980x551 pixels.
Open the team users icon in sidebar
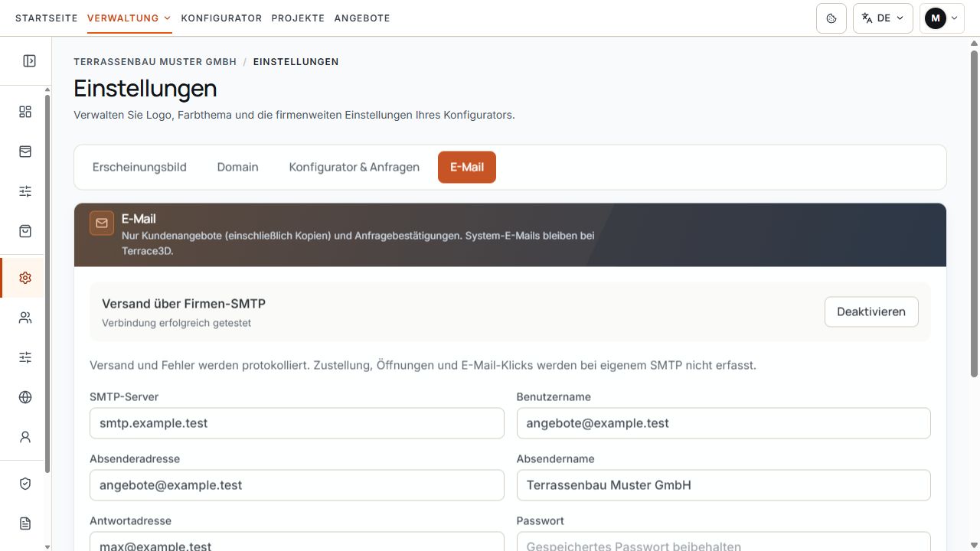point(25,318)
